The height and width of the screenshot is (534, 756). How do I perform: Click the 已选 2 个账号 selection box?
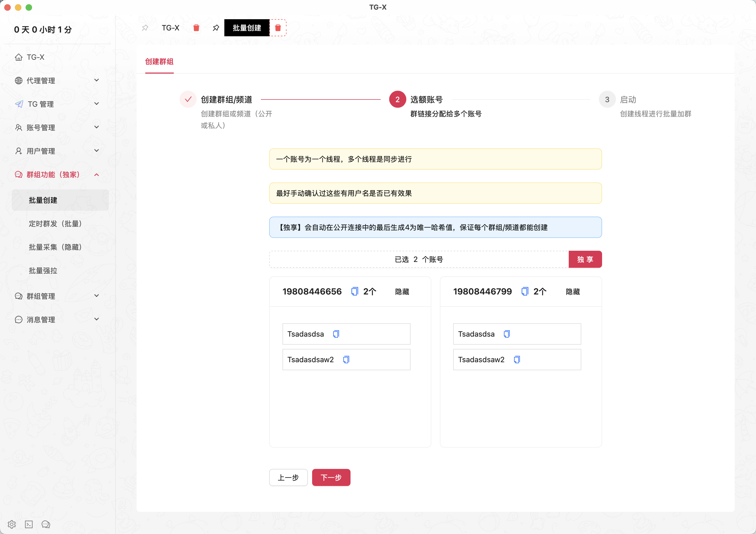(x=419, y=260)
